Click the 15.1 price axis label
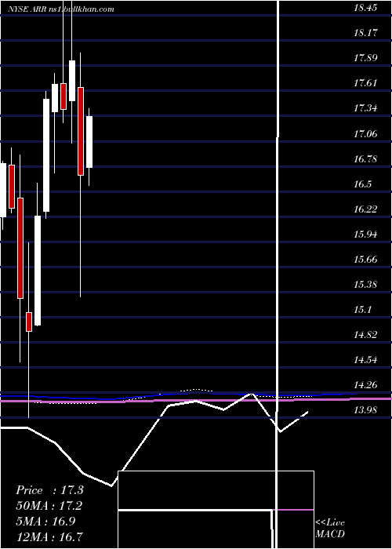Screen dimensions: 392x549 point(362,310)
